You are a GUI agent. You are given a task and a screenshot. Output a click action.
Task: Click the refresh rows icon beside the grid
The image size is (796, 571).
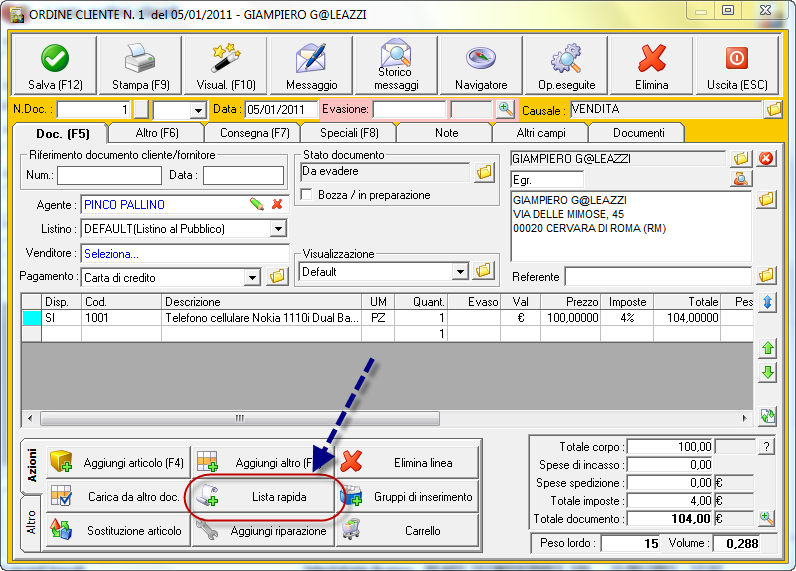point(768,416)
